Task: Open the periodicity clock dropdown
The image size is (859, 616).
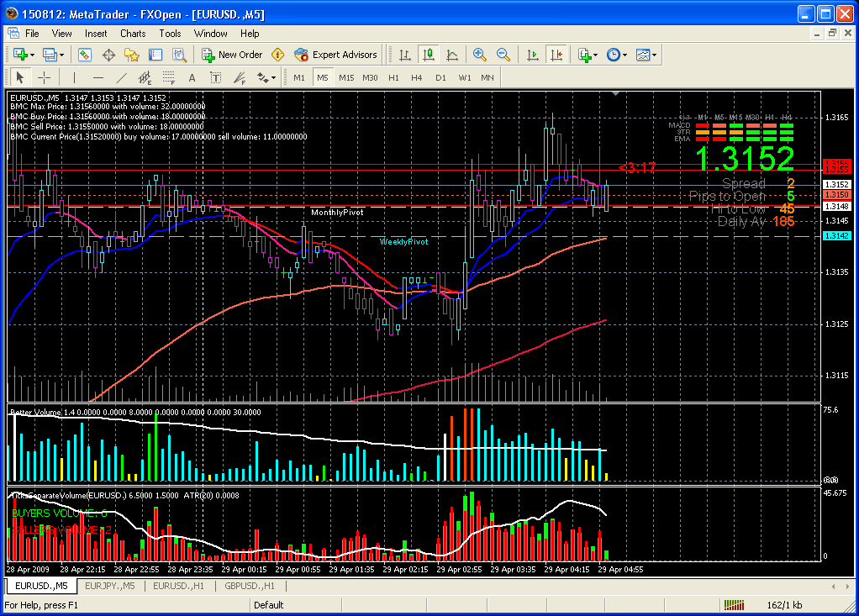Action: (623, 55)
